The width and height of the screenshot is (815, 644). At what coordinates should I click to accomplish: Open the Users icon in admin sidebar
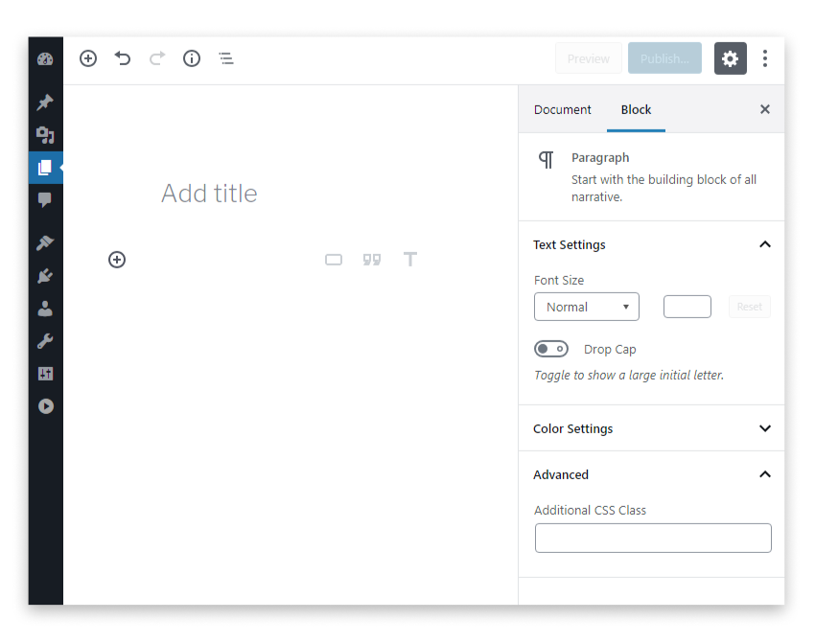(x=45, y=309)
